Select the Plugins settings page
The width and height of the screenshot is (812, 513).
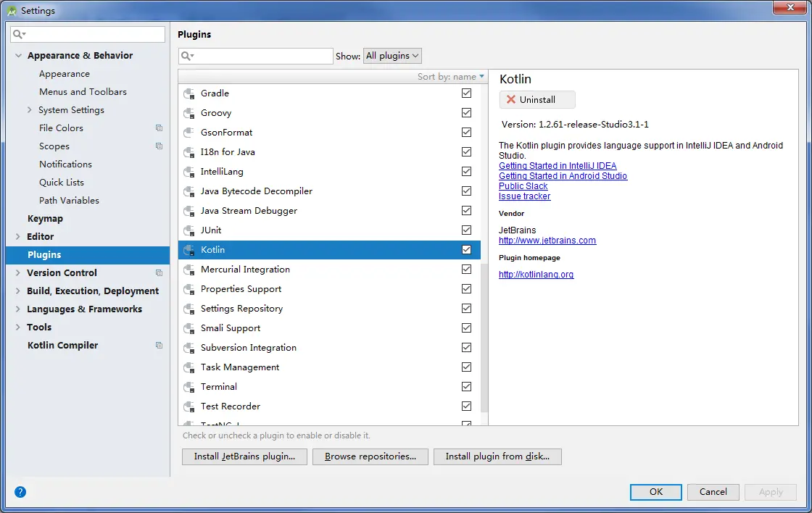[x=88, y=254]
